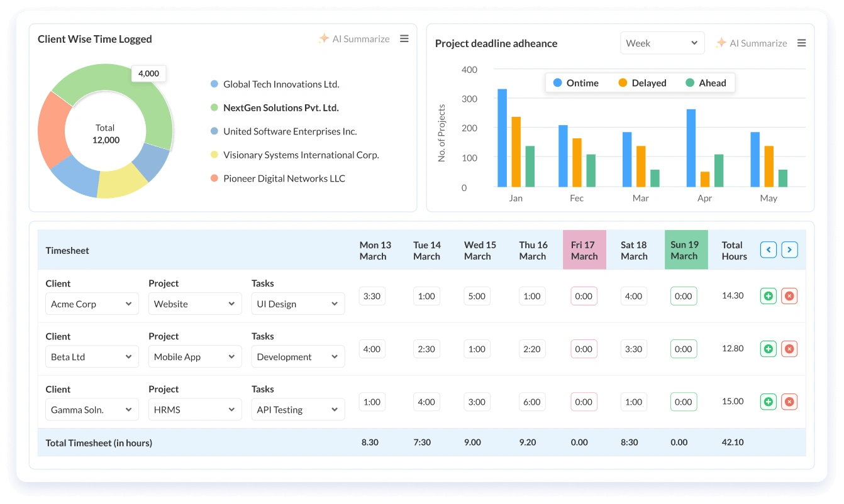Image resolution: width=844 pixels, height=504 pixels.
Task: Toggle Ontime series in chart legend
Action: 575,83
